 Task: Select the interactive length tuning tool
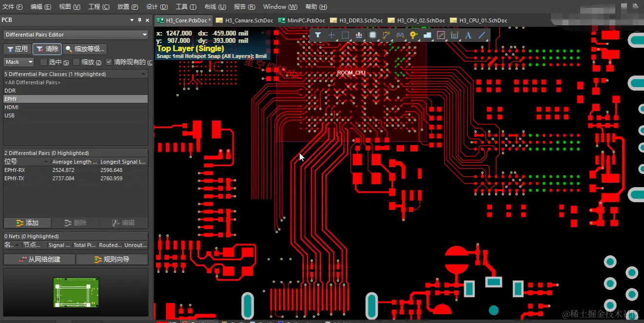click(x=400, y=35)
